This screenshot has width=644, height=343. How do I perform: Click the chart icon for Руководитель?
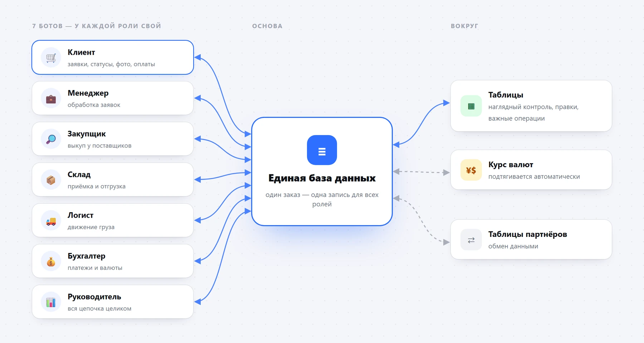click(x=51, y=302)
